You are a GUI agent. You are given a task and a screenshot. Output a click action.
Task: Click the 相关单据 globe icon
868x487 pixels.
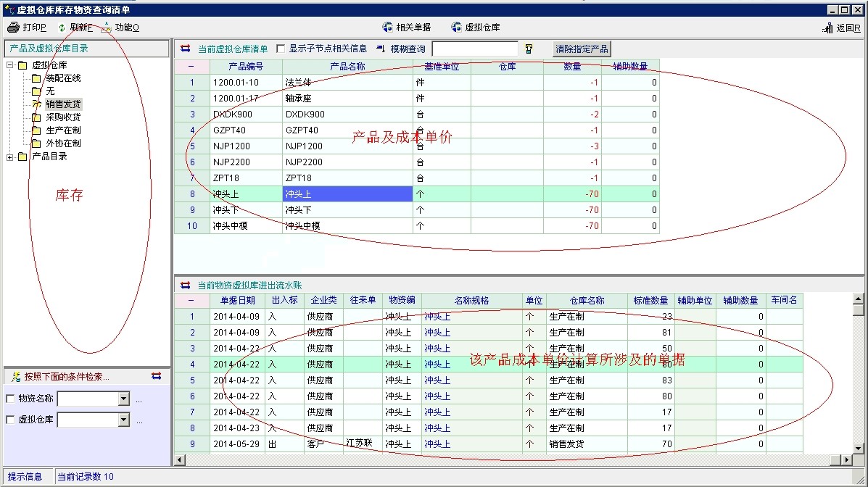point(387,28)
